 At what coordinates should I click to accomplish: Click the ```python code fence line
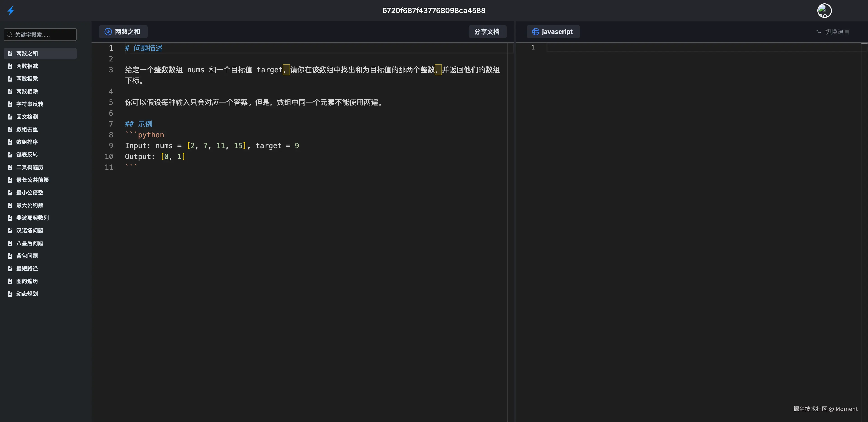145,135
